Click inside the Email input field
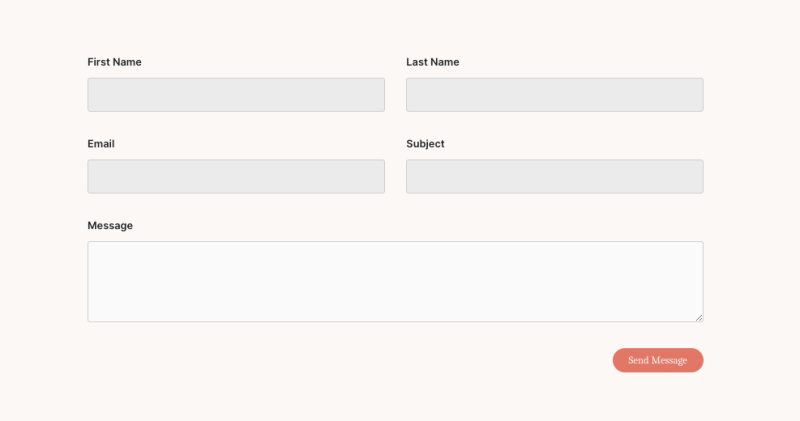 click(x=236, y=177)
